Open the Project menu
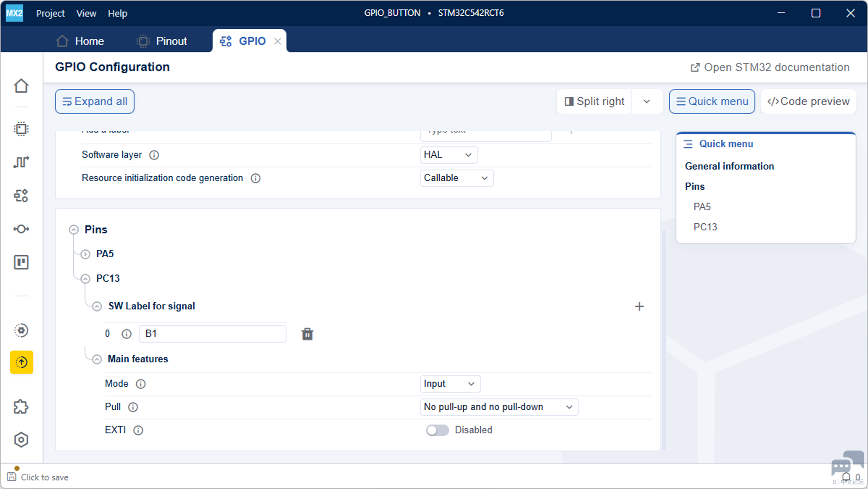The image size is (868, 489). point(50,13)
